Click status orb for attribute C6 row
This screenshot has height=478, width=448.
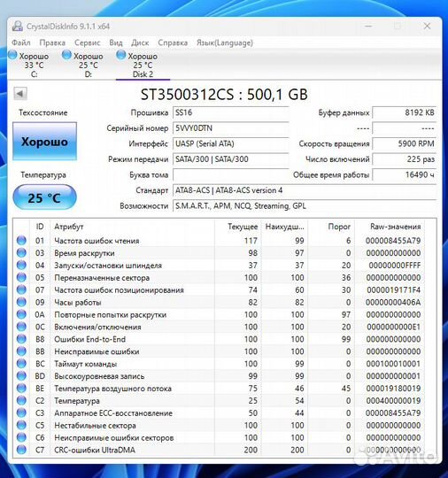21,437
